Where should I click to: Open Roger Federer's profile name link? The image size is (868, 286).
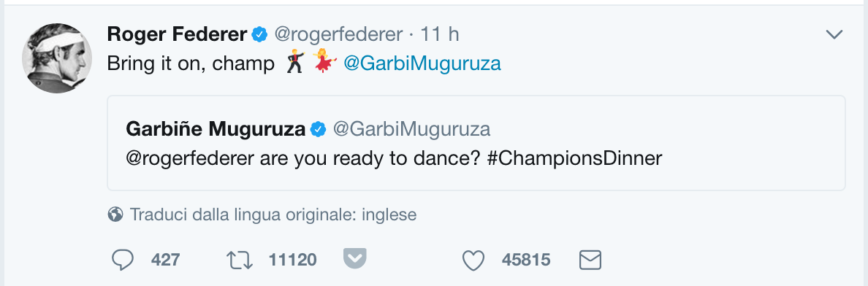pyautogui.click(x=177, y=35)
